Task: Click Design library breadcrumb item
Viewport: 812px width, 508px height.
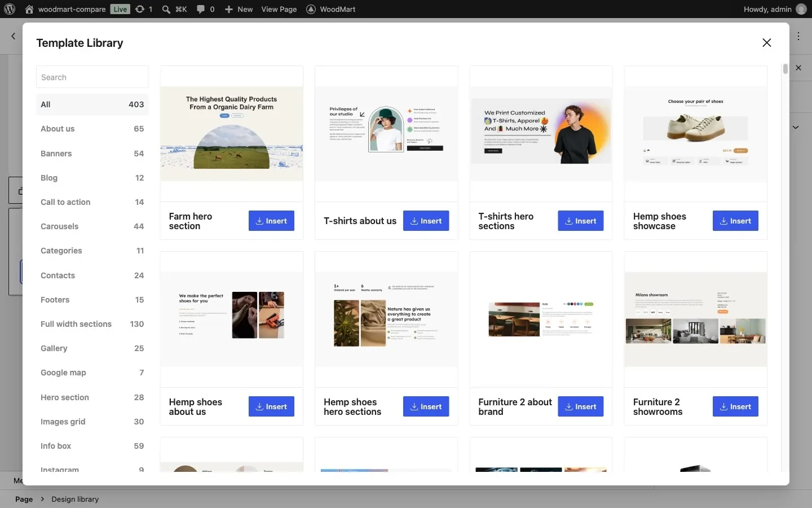Action: coord(75,499)
